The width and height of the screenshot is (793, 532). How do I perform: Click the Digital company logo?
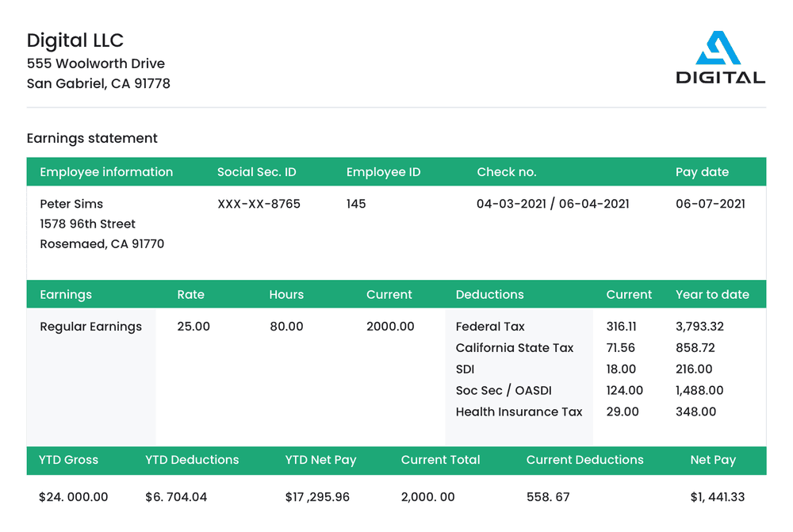[720, 58]
